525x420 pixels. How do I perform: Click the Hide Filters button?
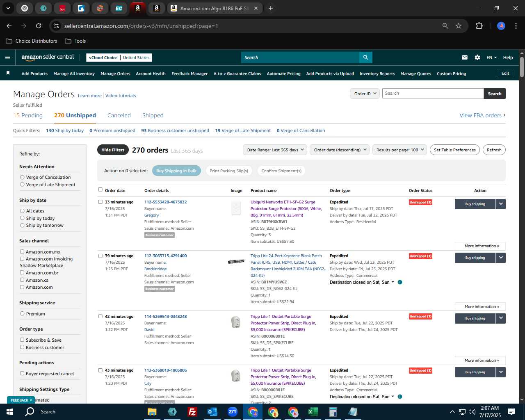pos(113,150)
